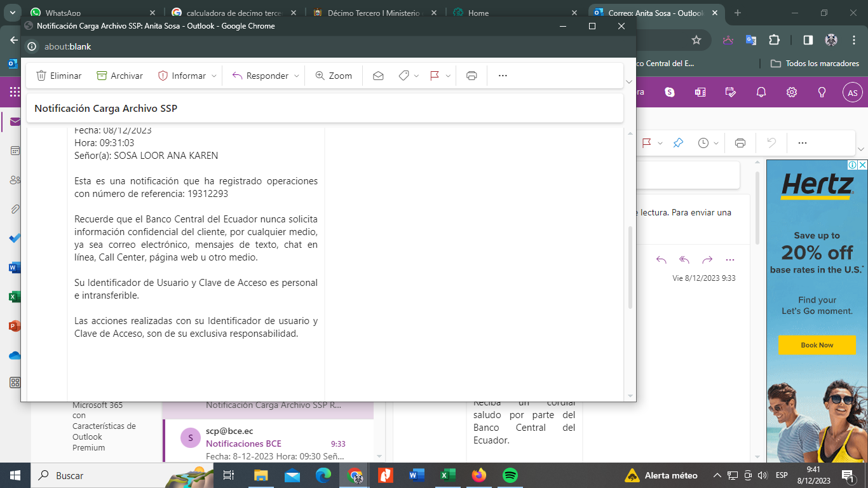
Task: Open Spotify from the Windows taskbar
Action: 510,475
